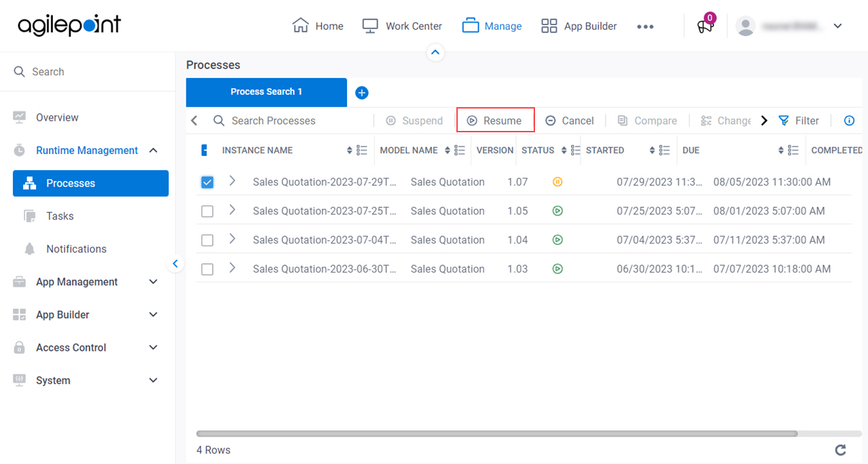Viewport: 868px width, 464px height.
Task: Click the sidebar Search field
Action: coord(87,71)
